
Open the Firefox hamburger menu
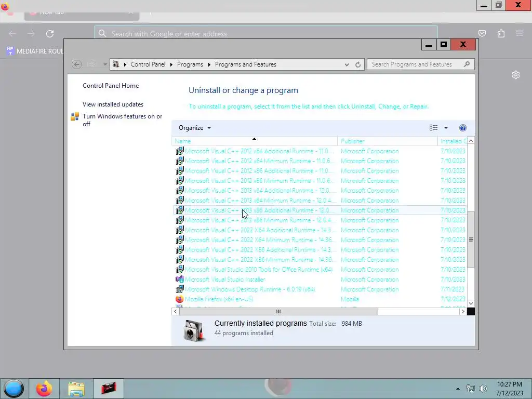coord(520,33)
